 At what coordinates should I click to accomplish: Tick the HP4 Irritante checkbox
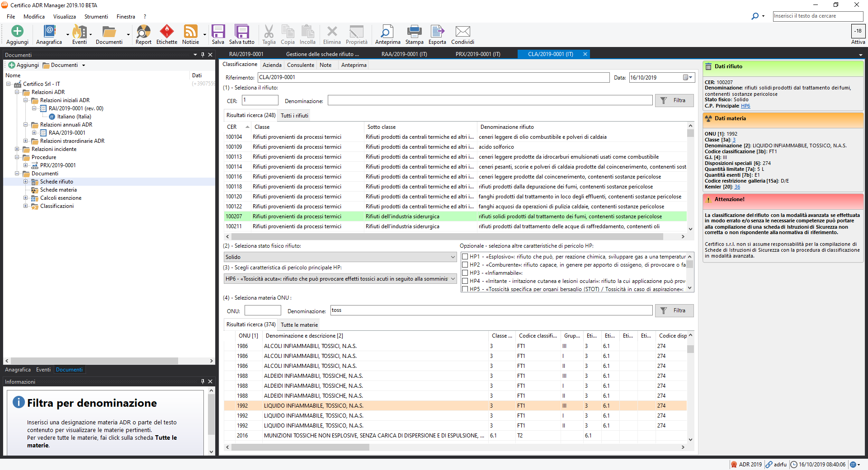[x=465, y=281]
